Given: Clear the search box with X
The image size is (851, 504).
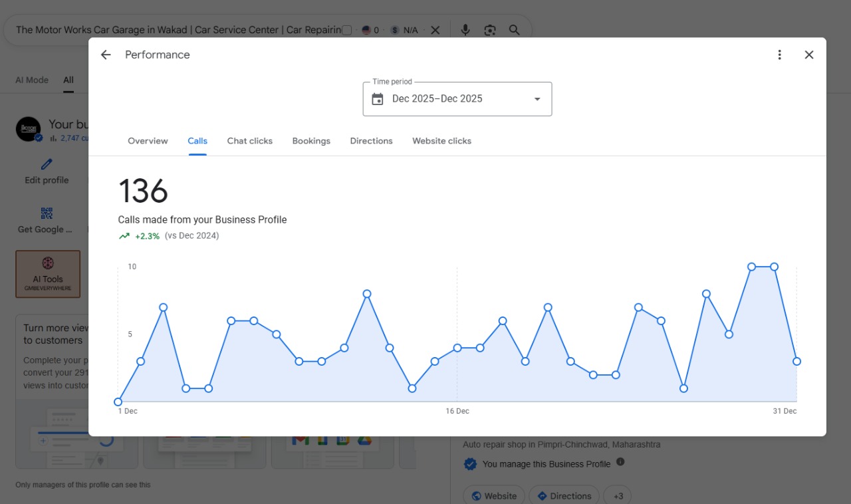Looking at the screenshot, I should pyautogui.click(x=435, y=30).
